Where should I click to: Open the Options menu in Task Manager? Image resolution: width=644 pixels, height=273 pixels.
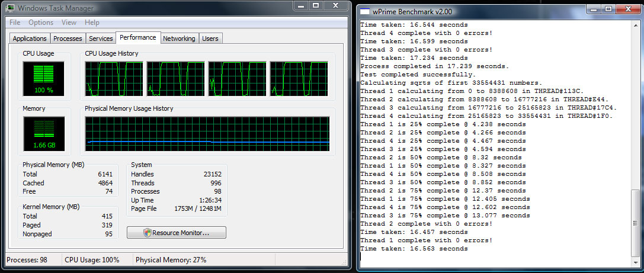click(41, 23)
